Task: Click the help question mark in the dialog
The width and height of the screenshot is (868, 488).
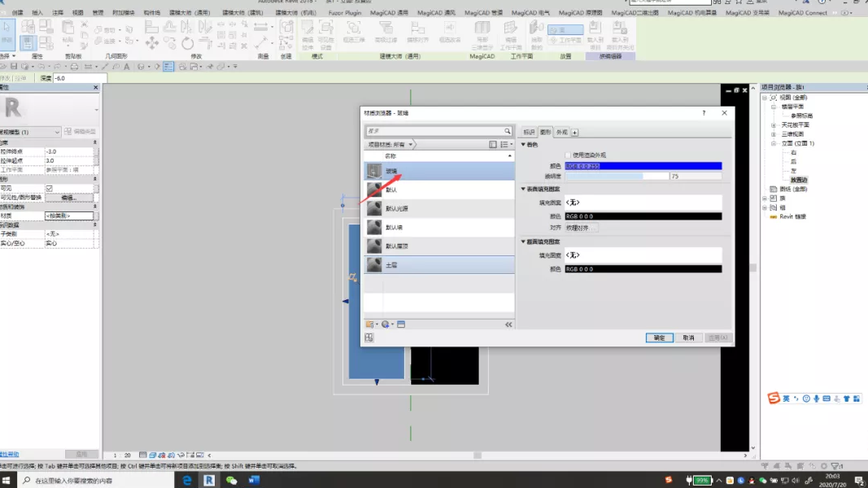Action: click(704, 113)
